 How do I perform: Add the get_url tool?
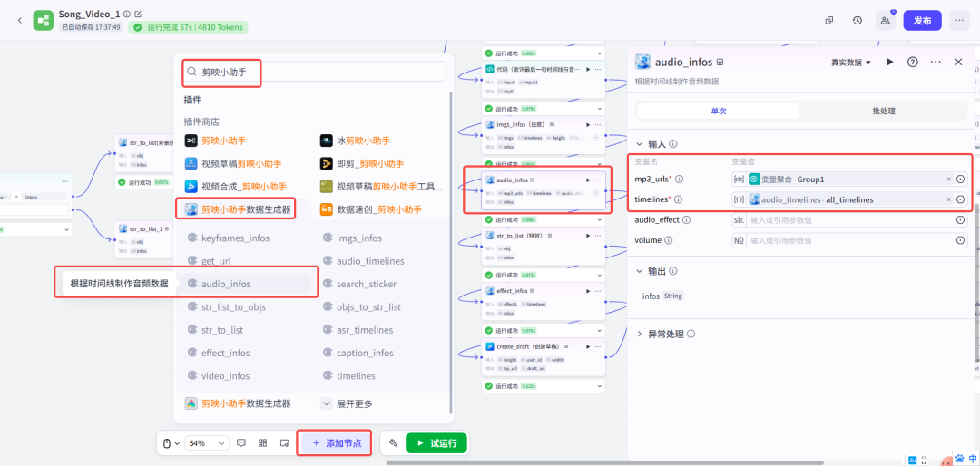pyautogui.click(x=218, y=261)
